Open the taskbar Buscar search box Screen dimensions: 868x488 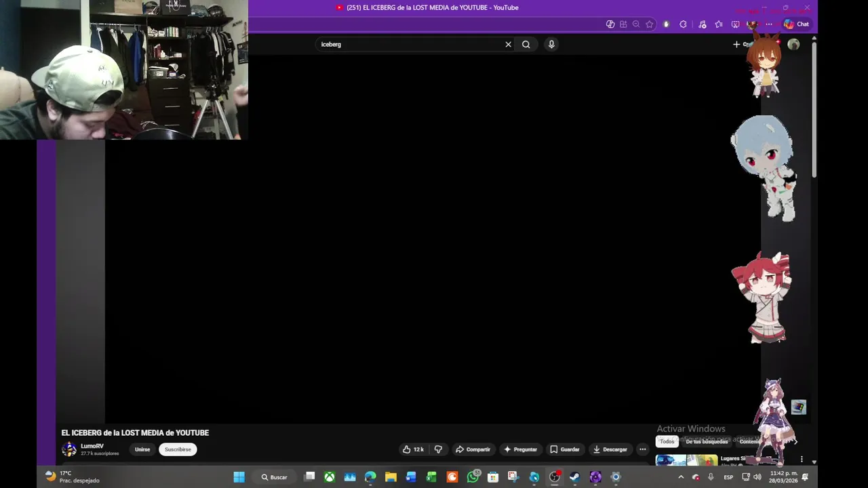tap(275, 477)
